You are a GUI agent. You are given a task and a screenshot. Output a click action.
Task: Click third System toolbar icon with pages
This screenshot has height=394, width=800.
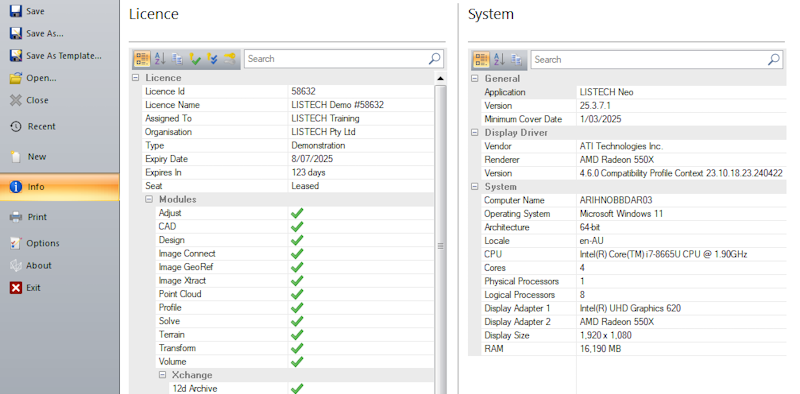tap(516, 60)
